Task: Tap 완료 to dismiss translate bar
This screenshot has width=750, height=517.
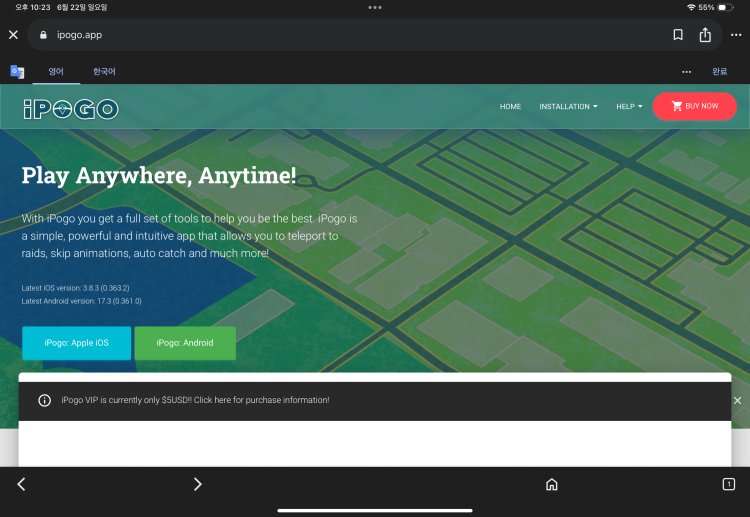Action: tap(719, 72)
